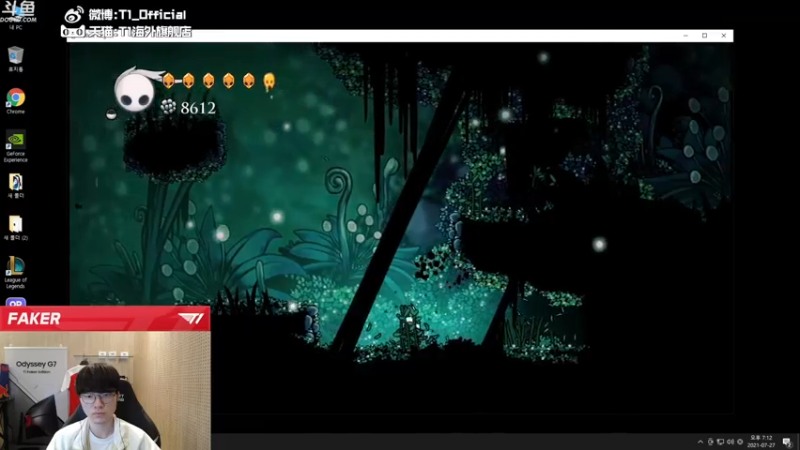The image size is (800, 450).
Task: Click the tray icon right of the chevron
Action: 710,442
